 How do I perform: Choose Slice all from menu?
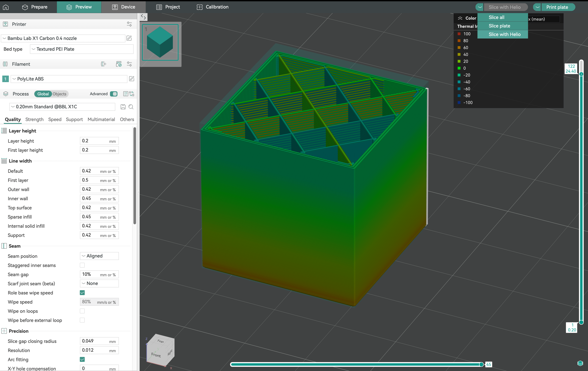[x=502, y=17]
